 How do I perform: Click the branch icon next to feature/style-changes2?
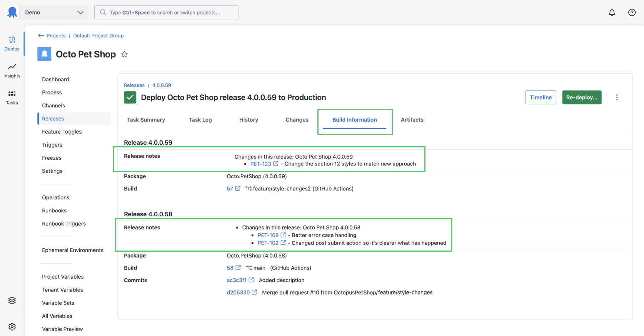249,189
